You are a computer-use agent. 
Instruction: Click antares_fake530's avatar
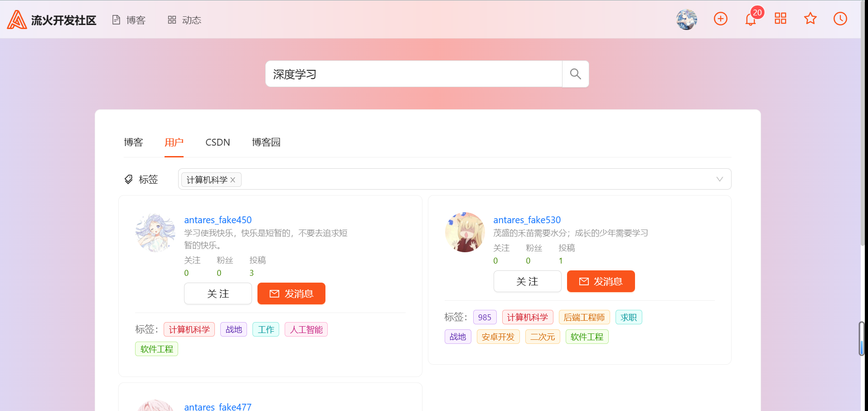coord(465,232)
